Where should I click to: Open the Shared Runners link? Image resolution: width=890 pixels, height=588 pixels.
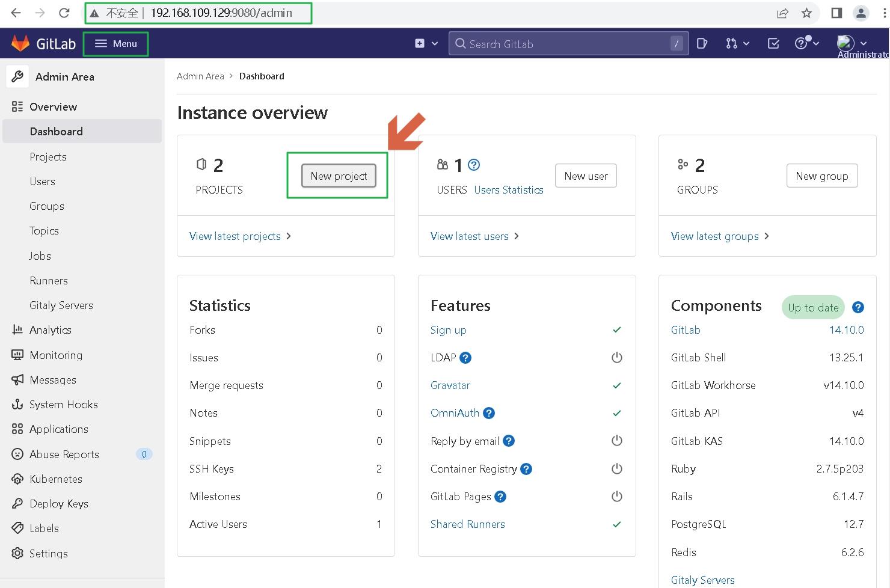[x=468, y=524]
